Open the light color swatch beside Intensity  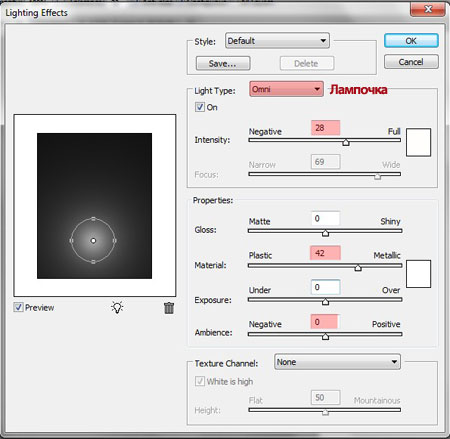pyautogui.click(x=418, y=142)
